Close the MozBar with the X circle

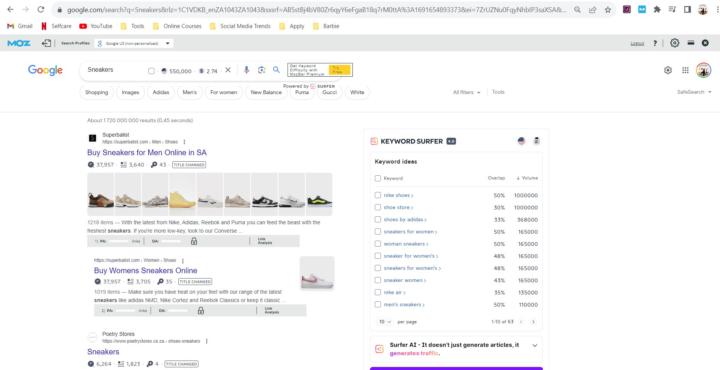click(705, 43)
